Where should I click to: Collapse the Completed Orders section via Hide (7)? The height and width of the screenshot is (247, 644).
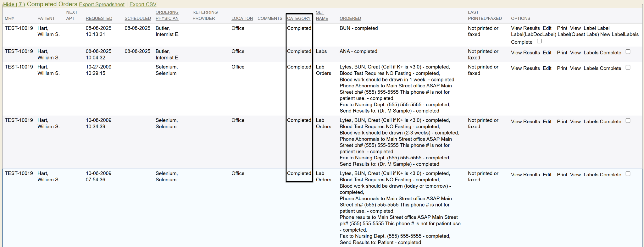click(14, 4)
